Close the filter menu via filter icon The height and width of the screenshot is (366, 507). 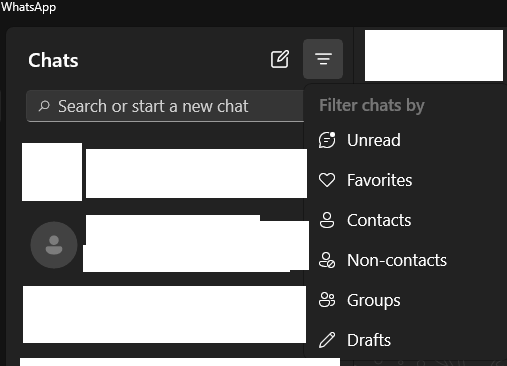[323, 59]
